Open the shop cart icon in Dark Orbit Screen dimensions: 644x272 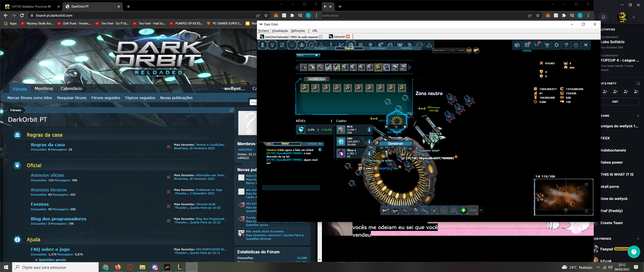[547, 45]
